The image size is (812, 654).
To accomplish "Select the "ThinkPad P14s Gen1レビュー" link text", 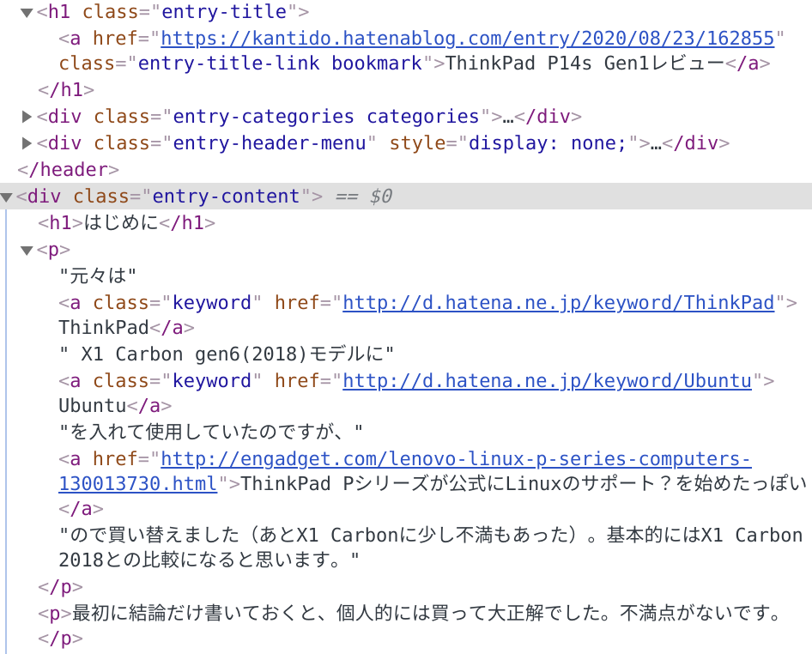I will [585, 64].
